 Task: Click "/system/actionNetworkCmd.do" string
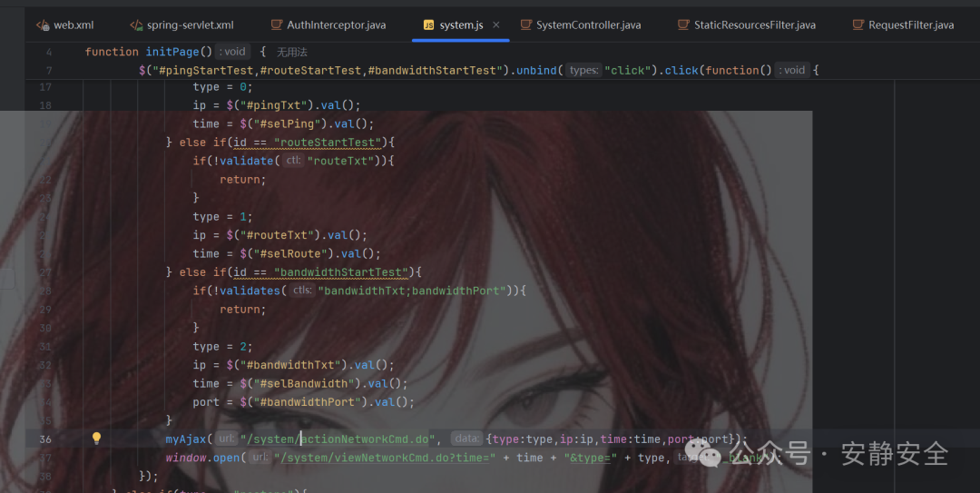point(338,439)
